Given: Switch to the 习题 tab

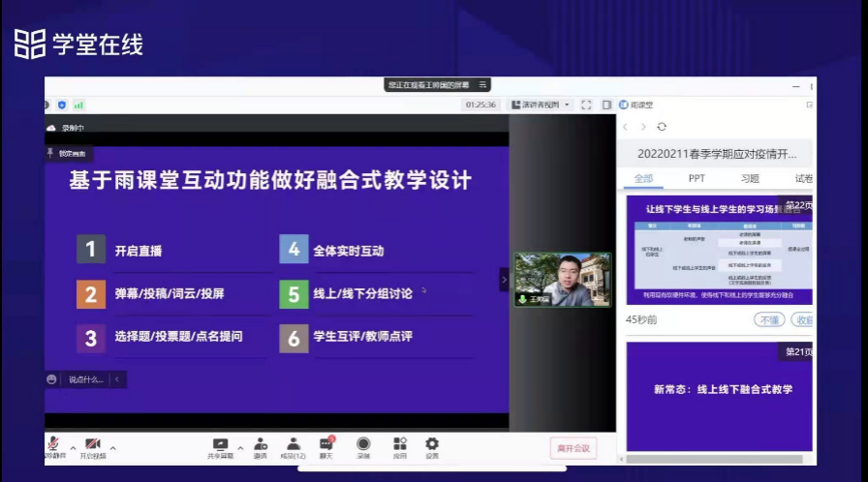Looking at the screenshot, I should tap(750, 178).
